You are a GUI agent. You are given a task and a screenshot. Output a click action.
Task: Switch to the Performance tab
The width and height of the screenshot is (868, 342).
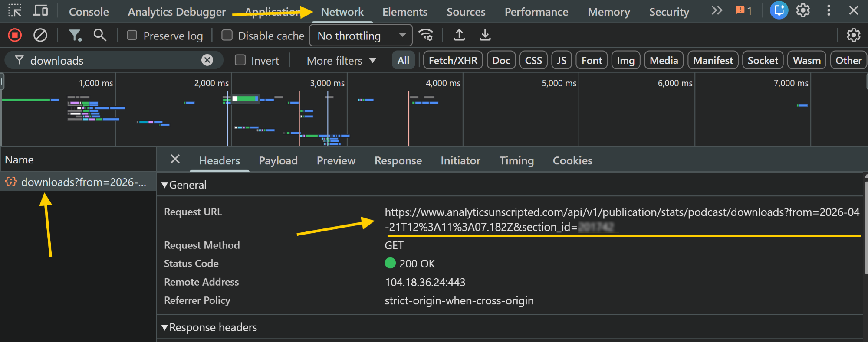point(536,12)
